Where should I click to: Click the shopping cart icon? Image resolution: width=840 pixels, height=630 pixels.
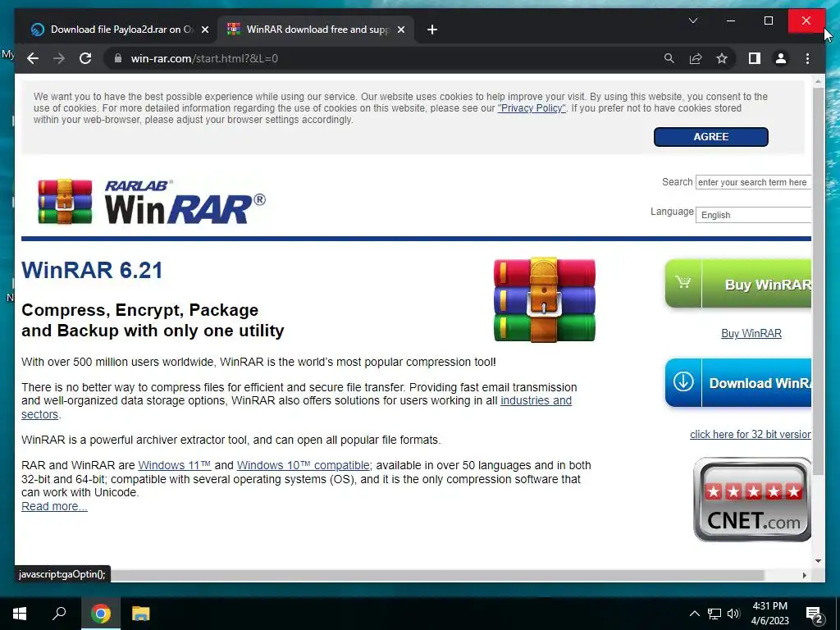pyautogui.click(x=683, y=282)
